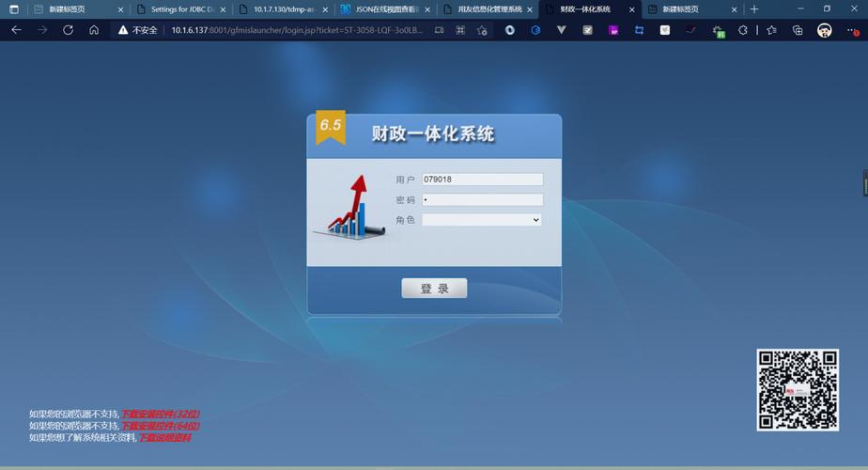Close the 财政一体化系统 tab
Image resolution: width=868 pixels, height=470 pixels.
click(x=631, y=9)
